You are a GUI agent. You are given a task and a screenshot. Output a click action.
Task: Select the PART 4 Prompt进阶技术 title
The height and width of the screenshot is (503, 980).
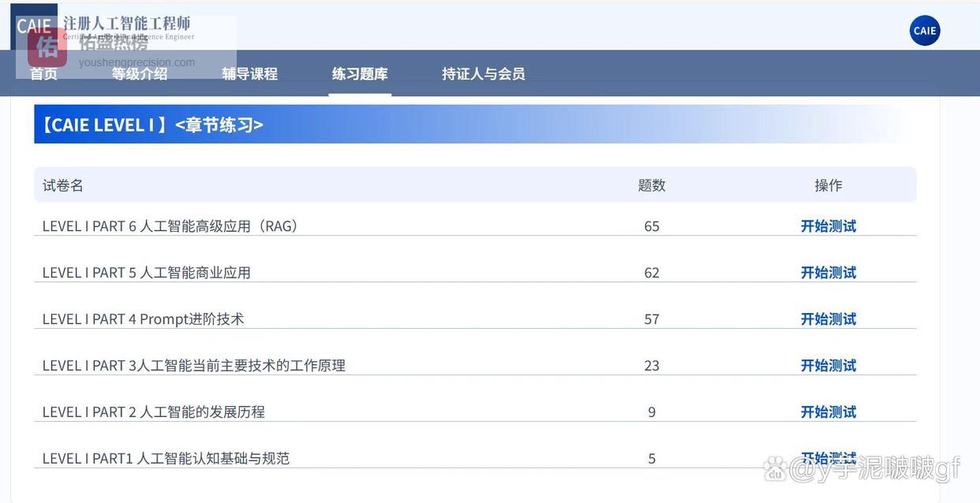(143, 319)
